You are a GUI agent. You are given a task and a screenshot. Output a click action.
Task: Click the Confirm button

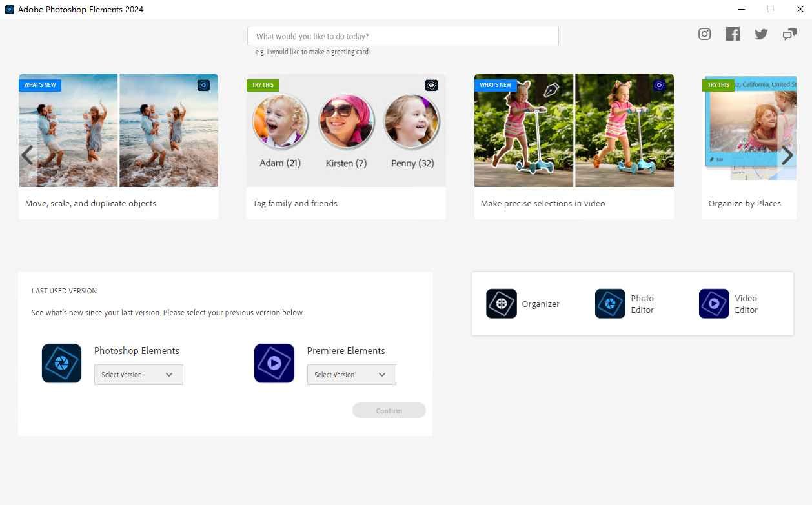[x=389, y=410]
